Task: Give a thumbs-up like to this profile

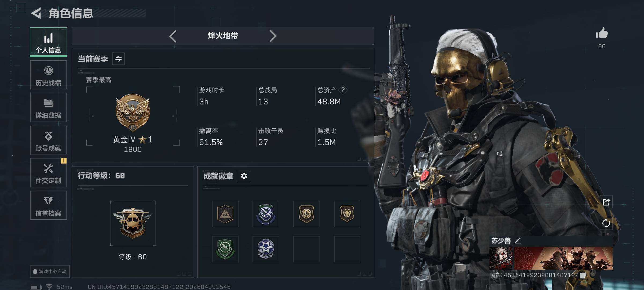Action: click(x=602, y=33)
